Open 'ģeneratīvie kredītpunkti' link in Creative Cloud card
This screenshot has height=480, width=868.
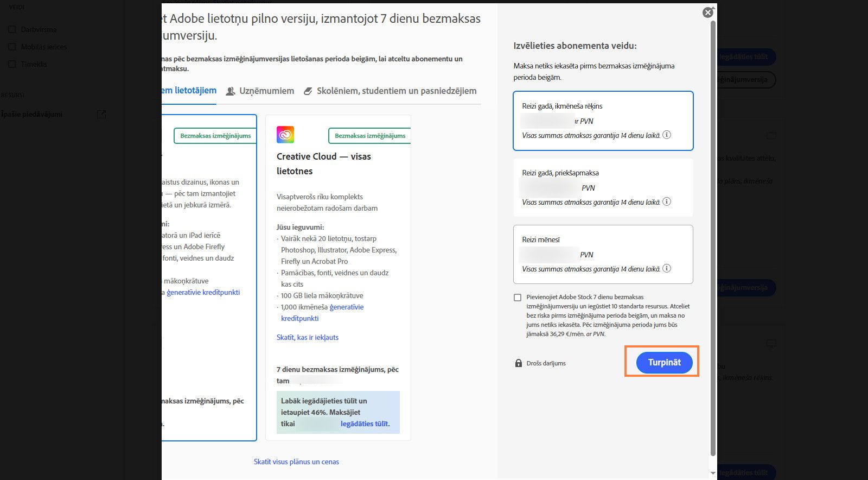[x=322, y=313]
